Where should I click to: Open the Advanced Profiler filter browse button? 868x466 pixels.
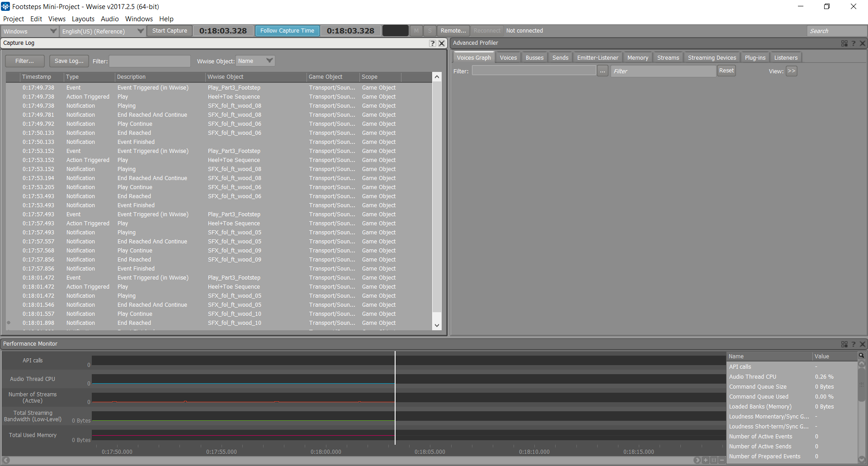(603, 71)
